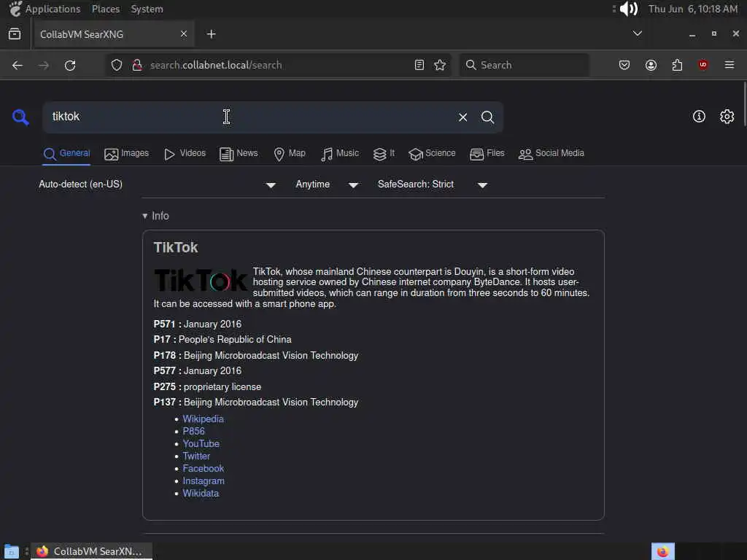Open the language Auto-detect dropdown

click(x=158, y=184)
